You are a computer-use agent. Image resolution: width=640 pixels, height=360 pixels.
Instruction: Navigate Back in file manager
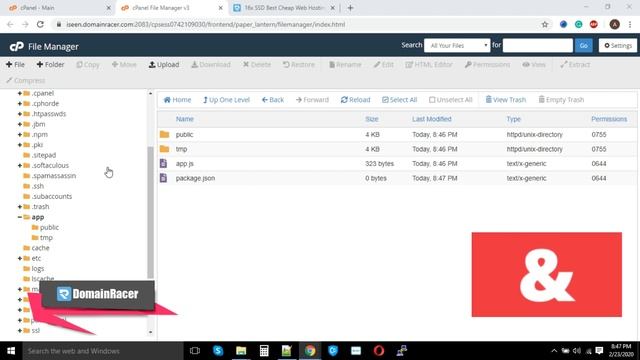[273, 100]
